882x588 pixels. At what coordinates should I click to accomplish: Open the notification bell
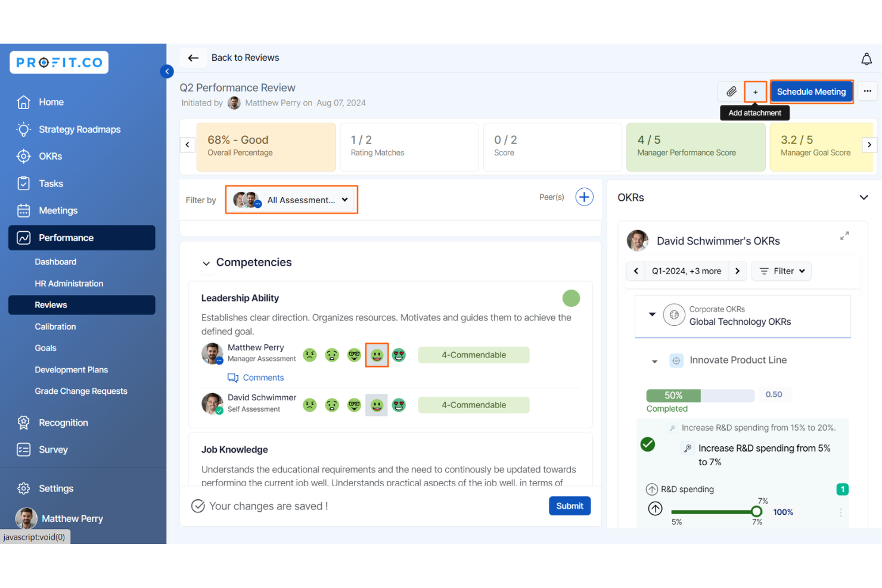tap(867, 58)
